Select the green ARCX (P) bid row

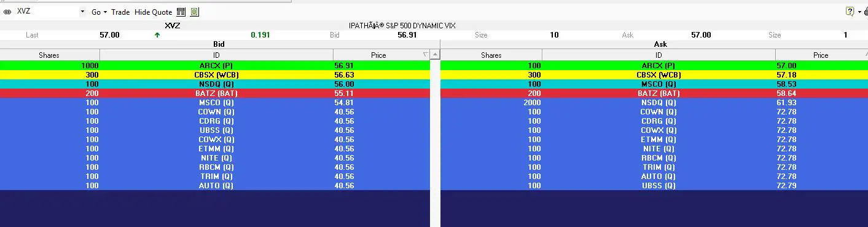(215, 65)
